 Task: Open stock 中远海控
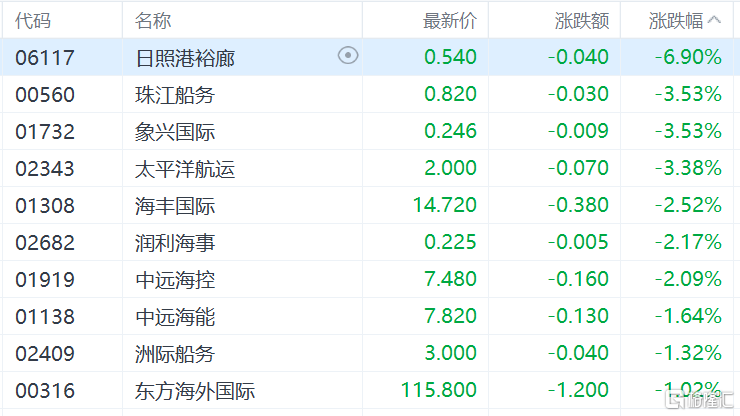[175, 280]
